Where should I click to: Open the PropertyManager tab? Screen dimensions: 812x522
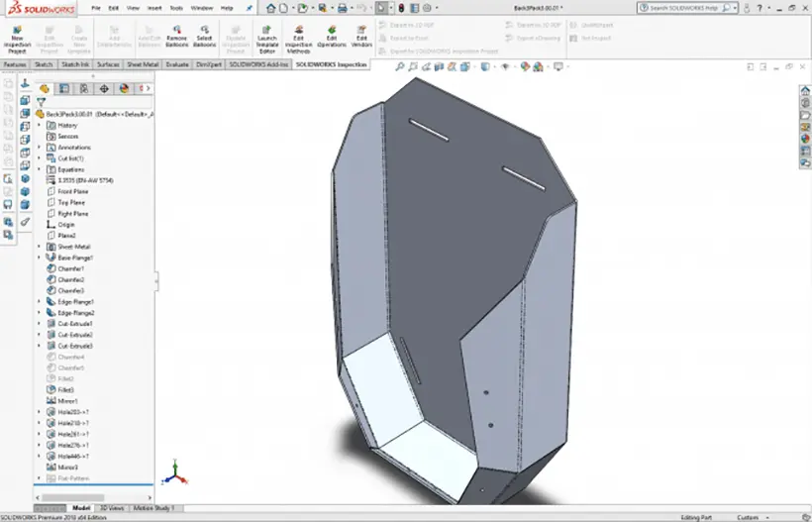coord(64,88)
